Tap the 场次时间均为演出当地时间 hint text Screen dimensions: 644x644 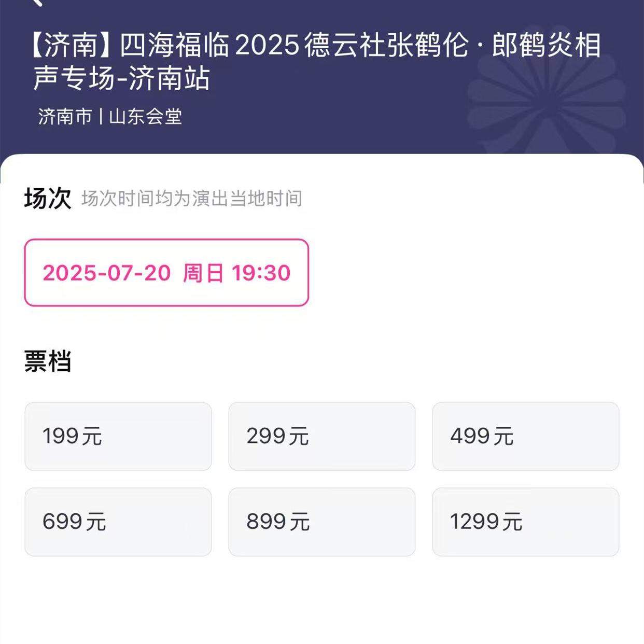click(x=192, y=199)
